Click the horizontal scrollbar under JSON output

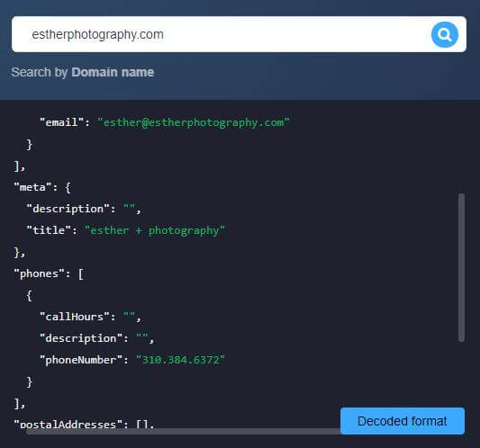pyautogui.click(x=183, y=431)
